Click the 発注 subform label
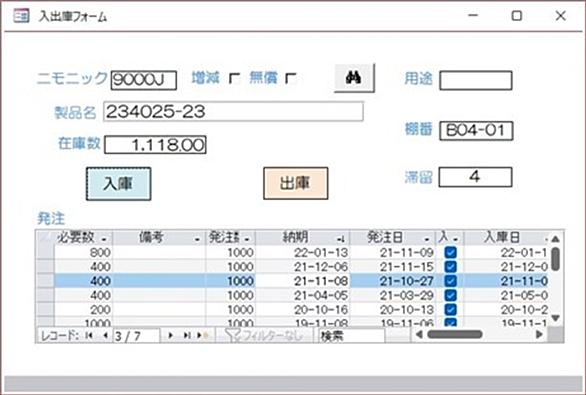The height and width of the screenshot is (395, 586). 51,218
